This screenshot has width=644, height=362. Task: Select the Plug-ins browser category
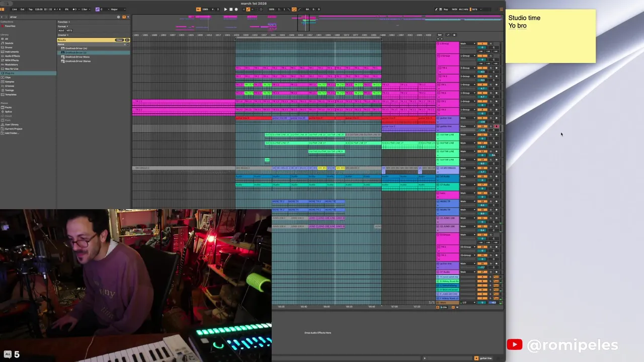pyautogui.click(x=28, y=73)
